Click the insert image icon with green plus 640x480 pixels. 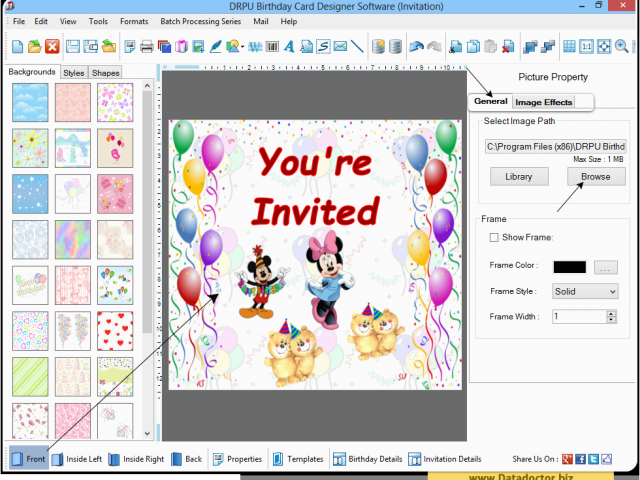(x=198, y=47)
